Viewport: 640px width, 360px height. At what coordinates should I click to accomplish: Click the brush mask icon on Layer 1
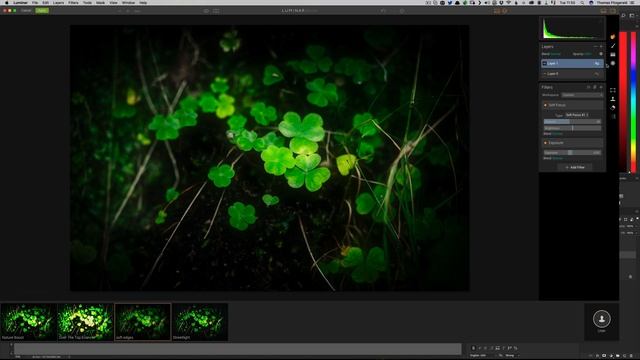(597, 63)
